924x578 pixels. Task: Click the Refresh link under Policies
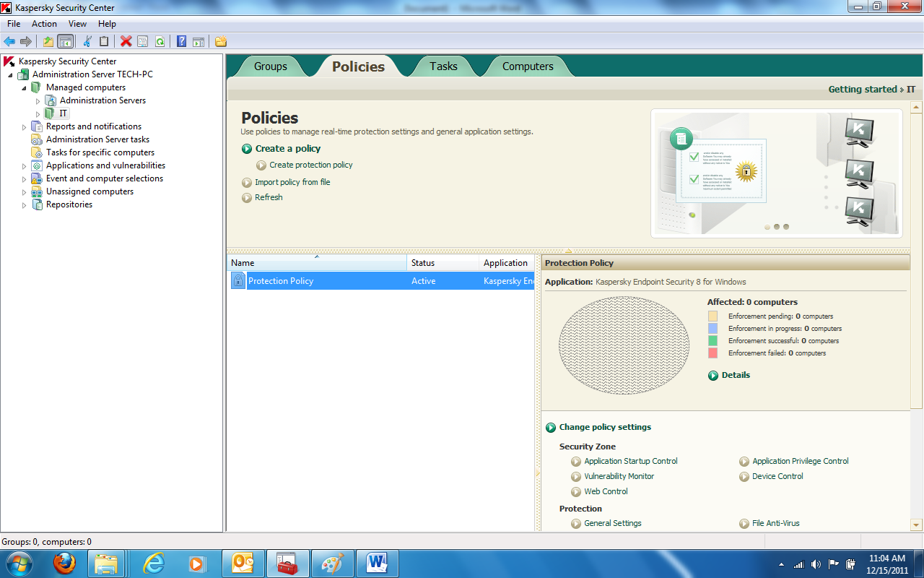pos(269,197)
